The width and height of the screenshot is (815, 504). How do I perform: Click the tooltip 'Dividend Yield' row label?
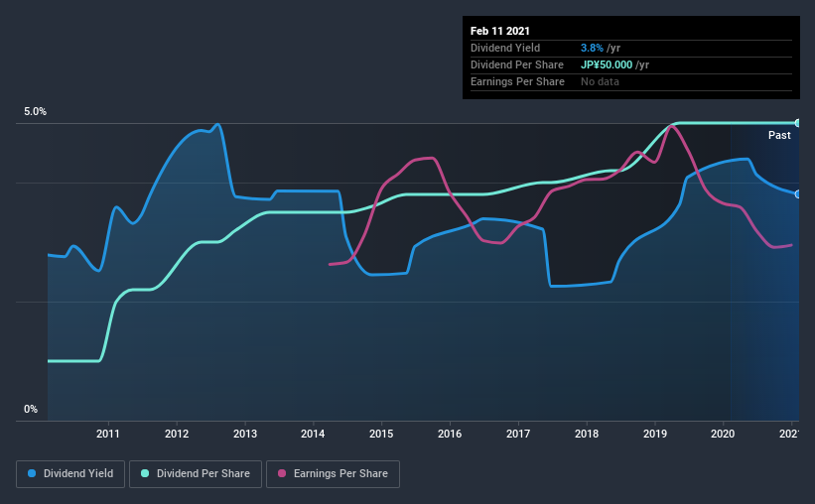(x=505, y=48)
